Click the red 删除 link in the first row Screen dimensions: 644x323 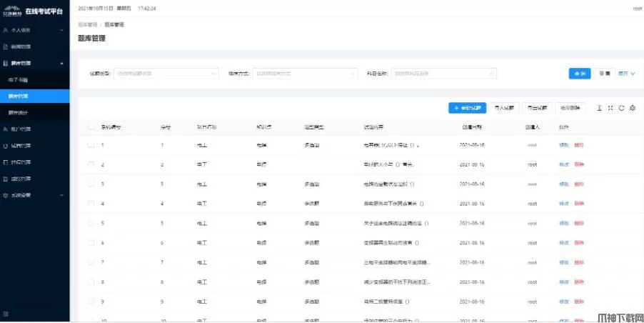(578, 145)
